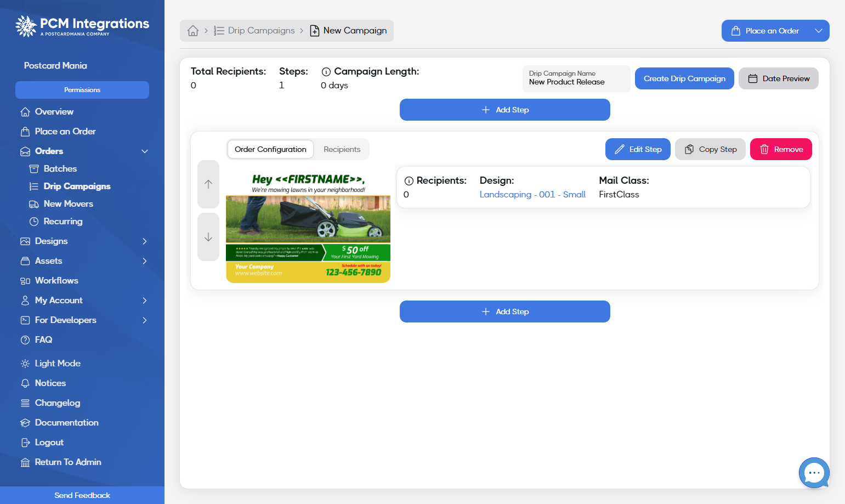Open Notices from sidebar

click(x=43, y=383)
